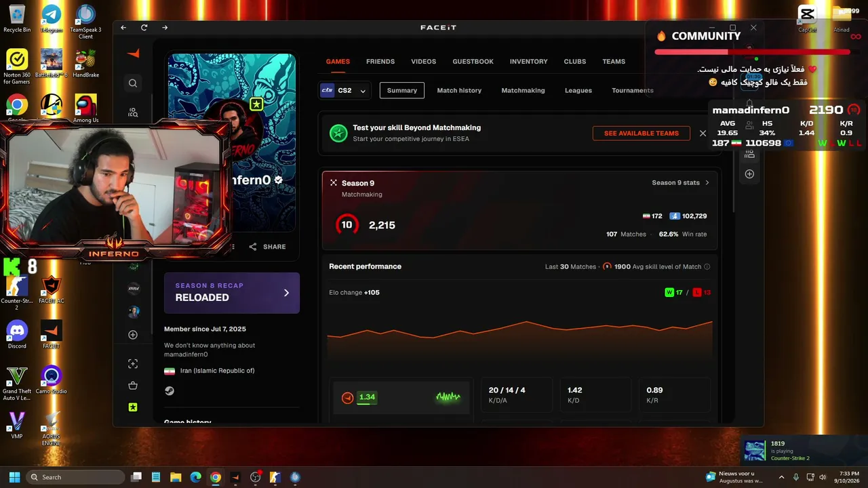Open the sidebar shop basket icon
Viewport: 868px width, 488px height.
coord(133,386)
